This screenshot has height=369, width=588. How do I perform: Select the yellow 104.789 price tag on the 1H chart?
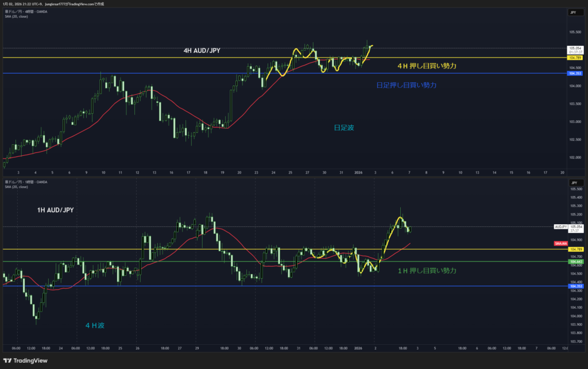tap(575, 249)
